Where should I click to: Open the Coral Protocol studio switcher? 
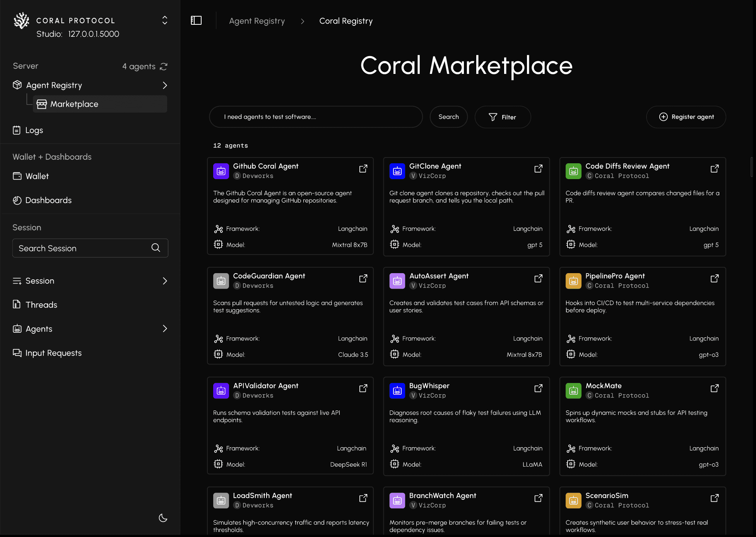click(x=165, y=21)
